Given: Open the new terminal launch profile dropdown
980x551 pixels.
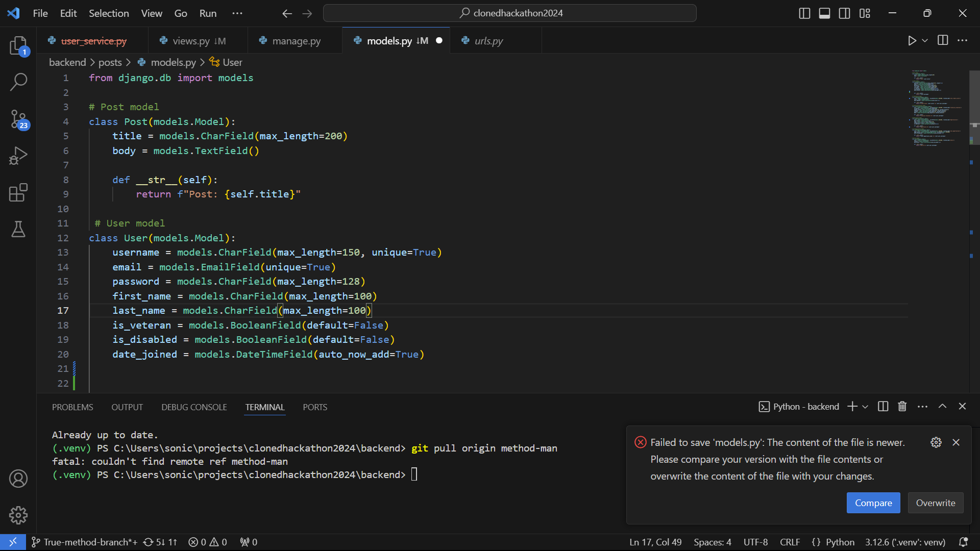Looking at the screenshot, I should pyautogui.click(x=865, y=407).
